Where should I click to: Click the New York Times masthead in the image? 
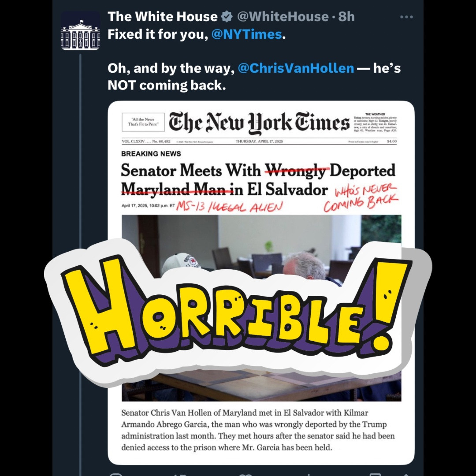point(259,123)
